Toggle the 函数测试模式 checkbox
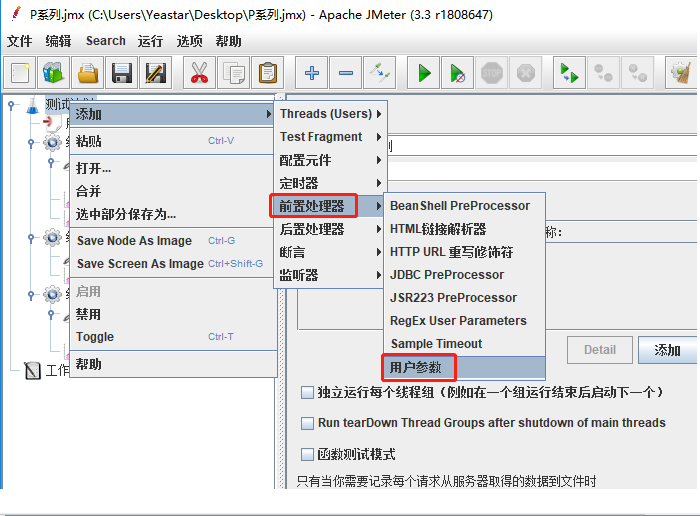 click(x=307, y=454)
